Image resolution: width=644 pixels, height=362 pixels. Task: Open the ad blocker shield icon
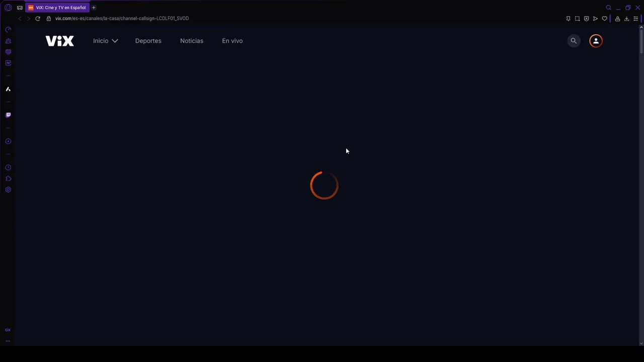pyautogui.click(x=586, y=19)
